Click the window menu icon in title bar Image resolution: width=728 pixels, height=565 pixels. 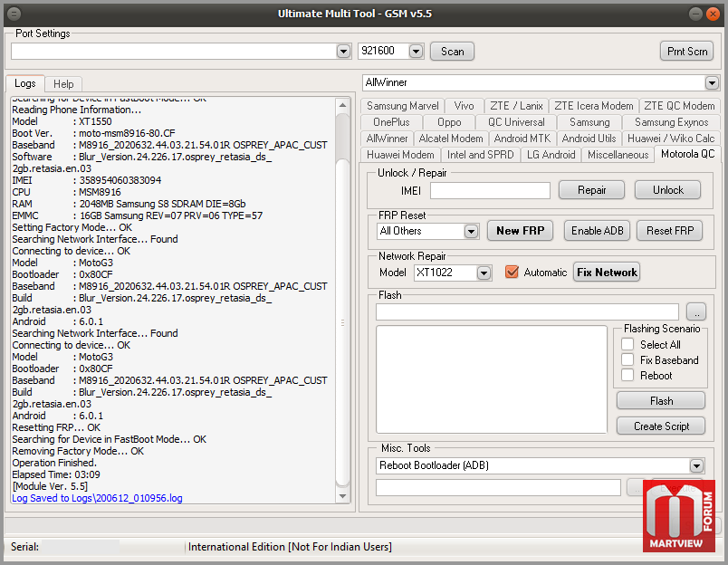pyautogui.click(x=15, y=14)
